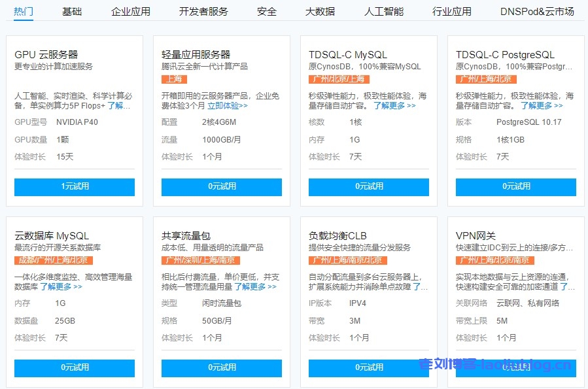Image resolution: width=588 pixels, height=389 pixels.
Task: Start 0元试用 for 负载均衡CLB
Action: point(369,367)
